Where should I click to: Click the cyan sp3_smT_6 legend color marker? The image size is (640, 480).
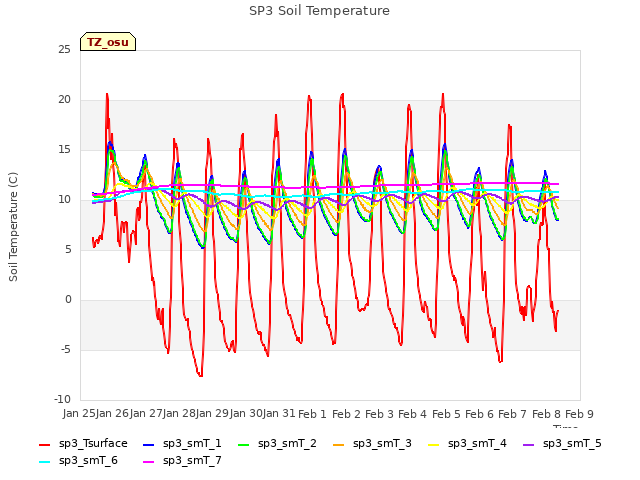click(44, 462)
